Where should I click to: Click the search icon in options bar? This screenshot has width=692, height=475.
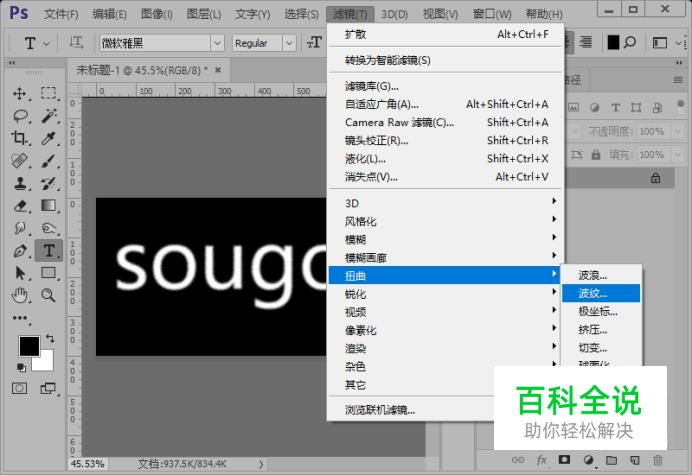pos(630,42)
